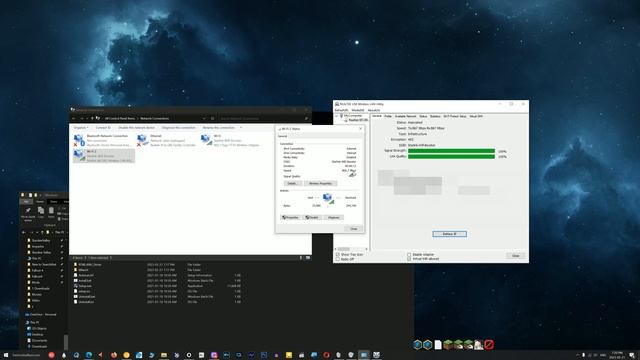This screenshot has width=640, height=360.
Task: Switch to Virtual WiFi tab
Action: [x=476, y=116]
